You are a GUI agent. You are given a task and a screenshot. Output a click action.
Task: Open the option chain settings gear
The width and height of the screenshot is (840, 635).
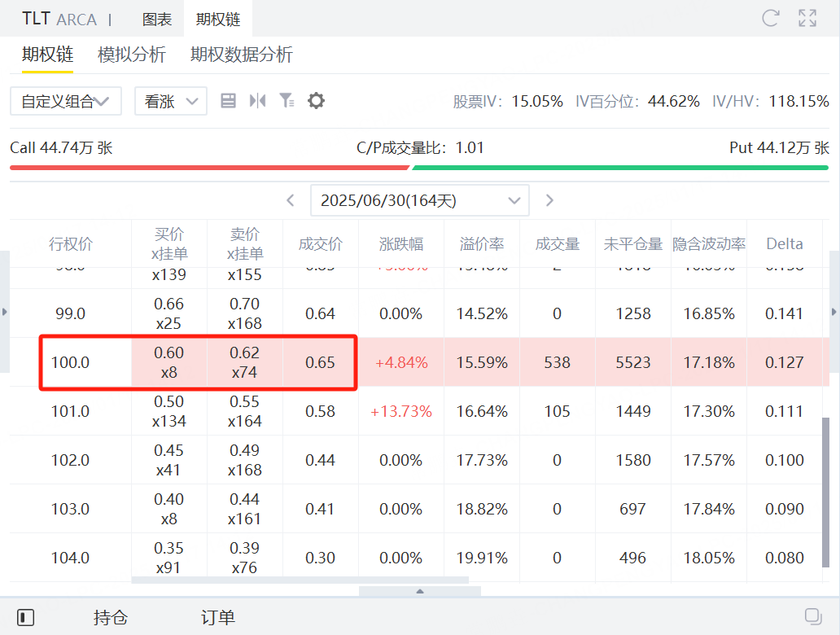click(316, 101)
